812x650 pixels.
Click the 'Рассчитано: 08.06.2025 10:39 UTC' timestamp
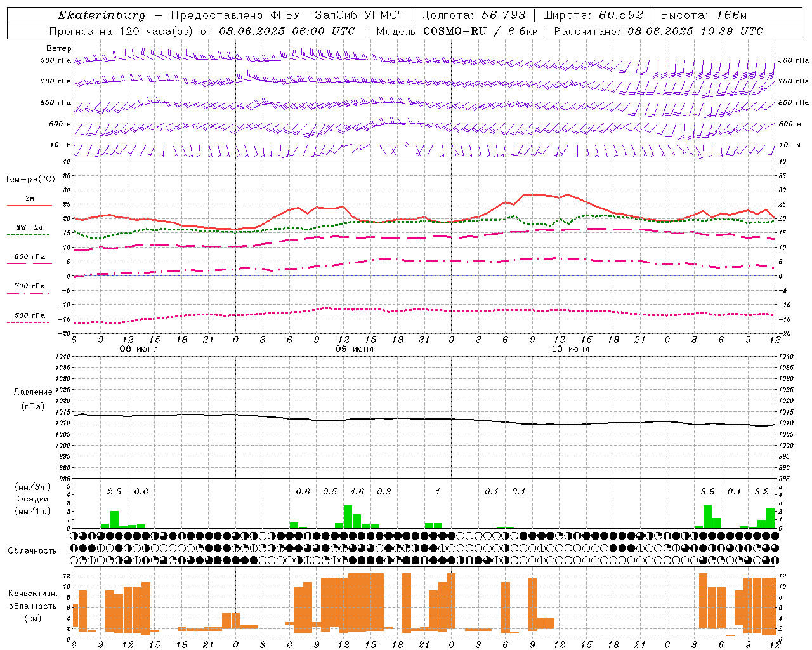tap(658, 31)
